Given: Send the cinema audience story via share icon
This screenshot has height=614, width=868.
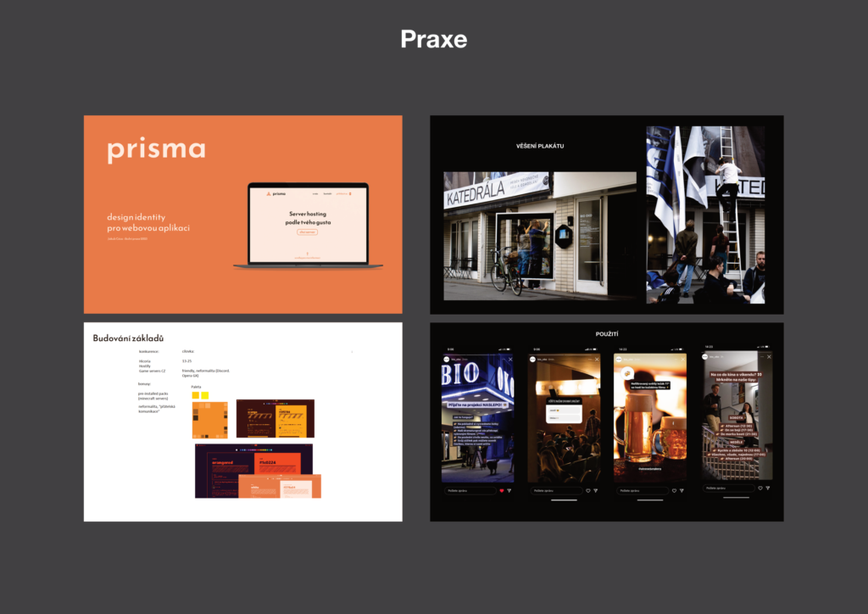Looking at the screenshot, I should [x=596, y=490].
